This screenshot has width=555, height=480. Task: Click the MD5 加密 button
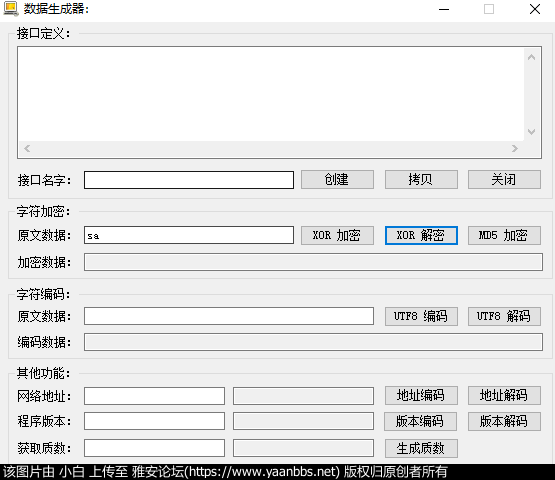pos(504,235)
